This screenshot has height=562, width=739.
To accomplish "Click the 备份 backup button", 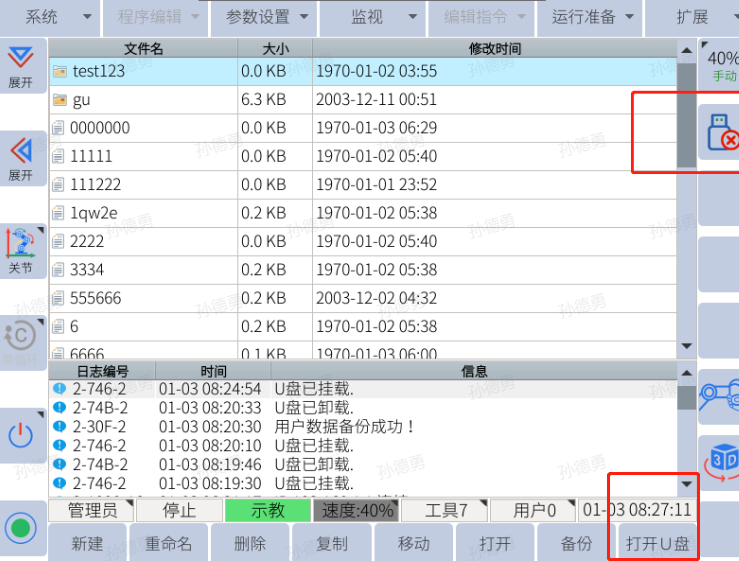I will tap(577, 544).
